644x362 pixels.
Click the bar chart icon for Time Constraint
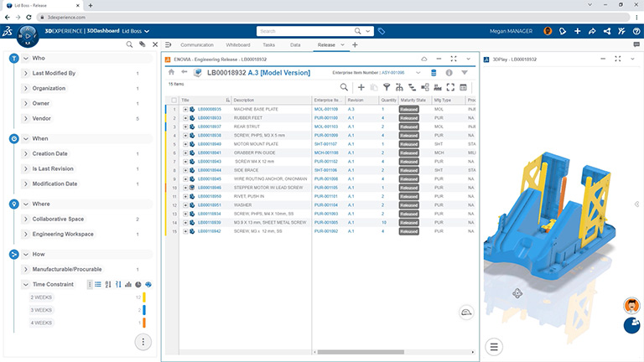[128, 284]
